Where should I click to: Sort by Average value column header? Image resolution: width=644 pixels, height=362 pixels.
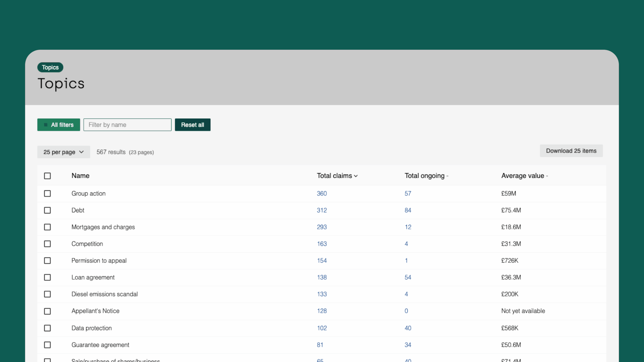522,176
